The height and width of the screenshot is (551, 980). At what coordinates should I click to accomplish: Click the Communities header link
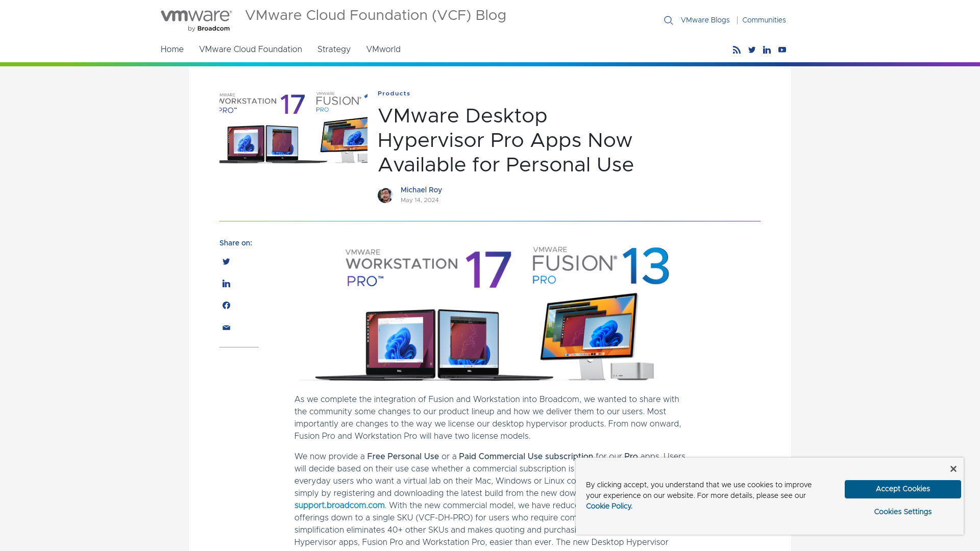[x=764, y=19]
